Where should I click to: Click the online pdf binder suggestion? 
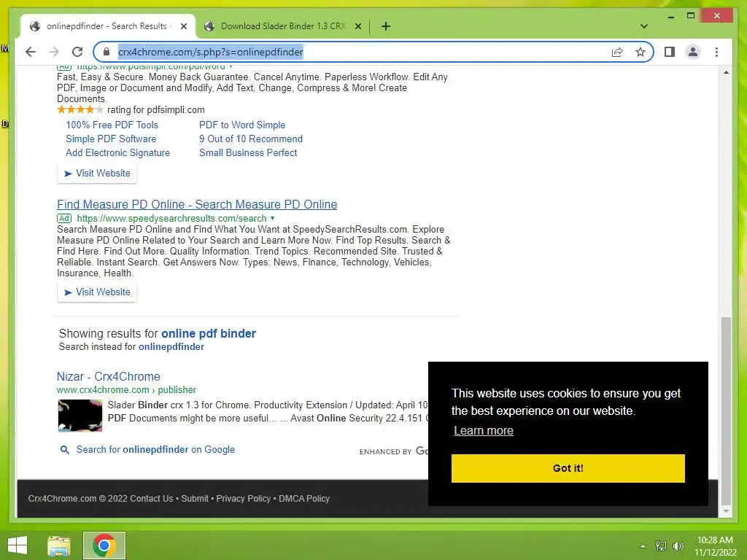[209, 333]
